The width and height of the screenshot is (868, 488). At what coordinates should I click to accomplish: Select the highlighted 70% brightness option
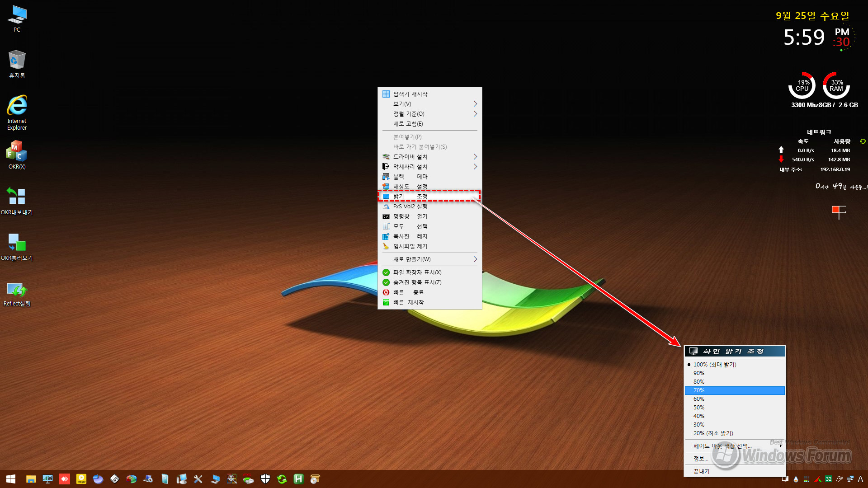click(735, 390)
